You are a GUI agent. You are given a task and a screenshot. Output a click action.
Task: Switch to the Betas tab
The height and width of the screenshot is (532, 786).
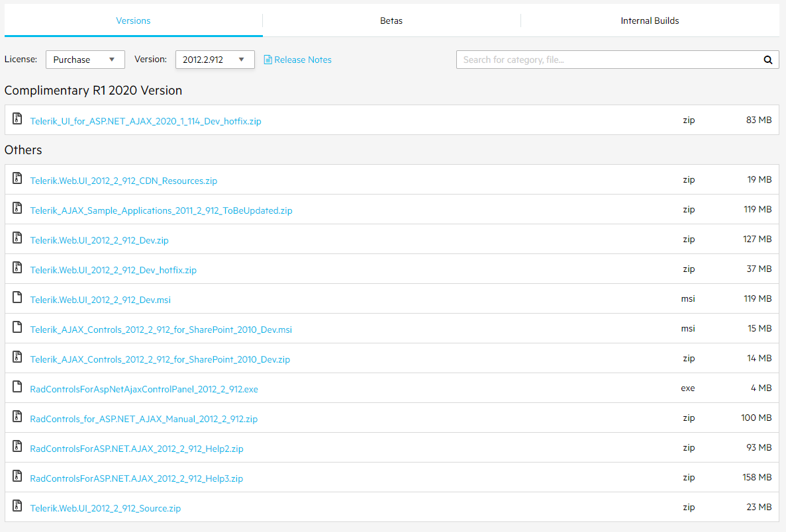tap(391, 21)
